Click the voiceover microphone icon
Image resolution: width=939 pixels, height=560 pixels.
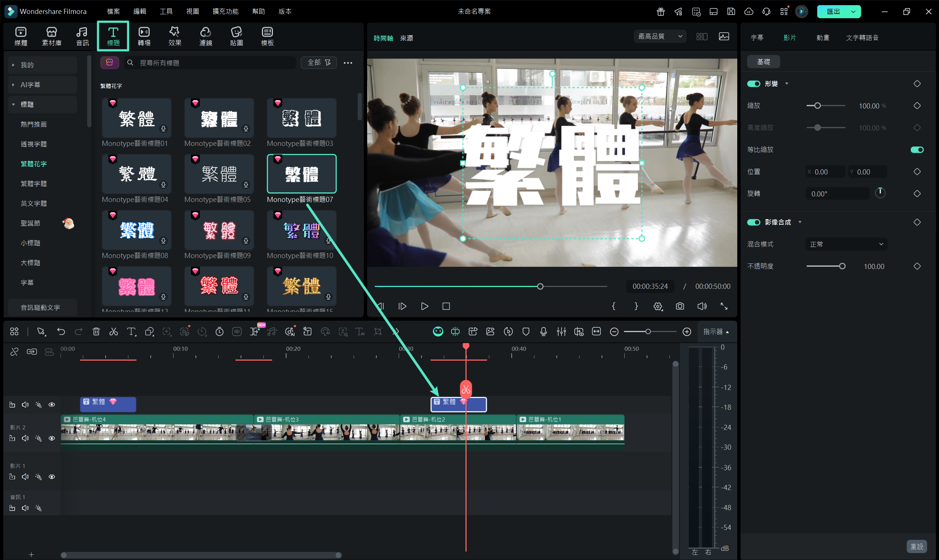[543, 332]
